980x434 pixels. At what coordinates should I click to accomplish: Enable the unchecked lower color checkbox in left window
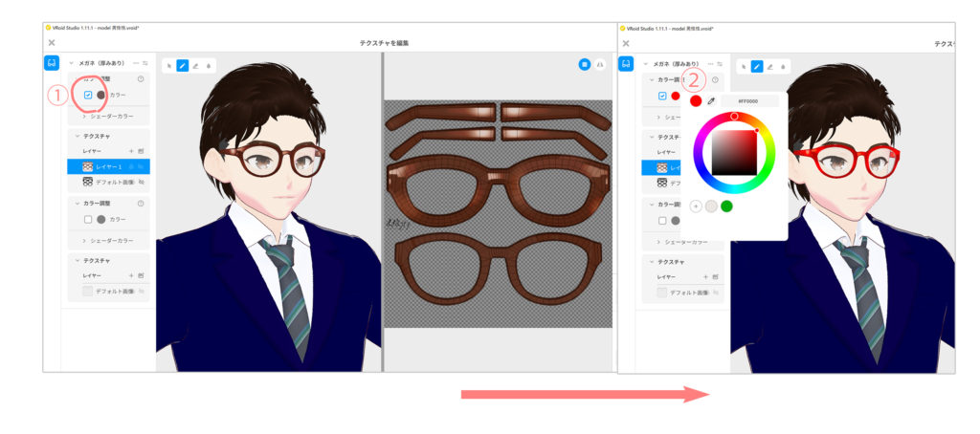(88, 219)
